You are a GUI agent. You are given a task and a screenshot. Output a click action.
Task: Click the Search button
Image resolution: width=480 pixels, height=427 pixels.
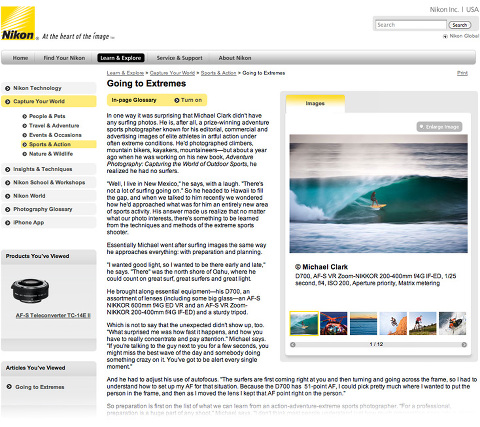(x=460, y=25)
